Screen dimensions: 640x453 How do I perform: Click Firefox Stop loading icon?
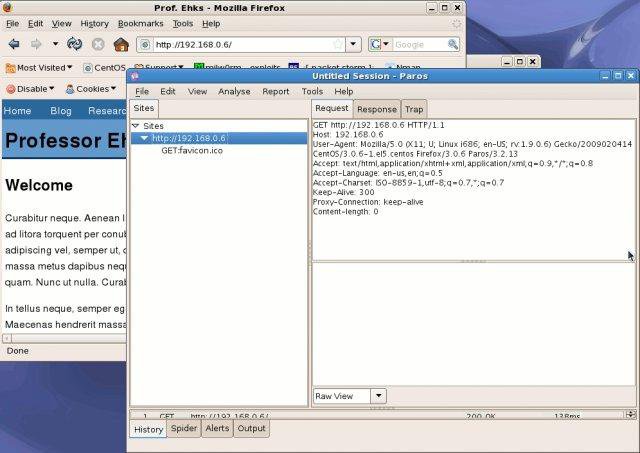point(98,44)
